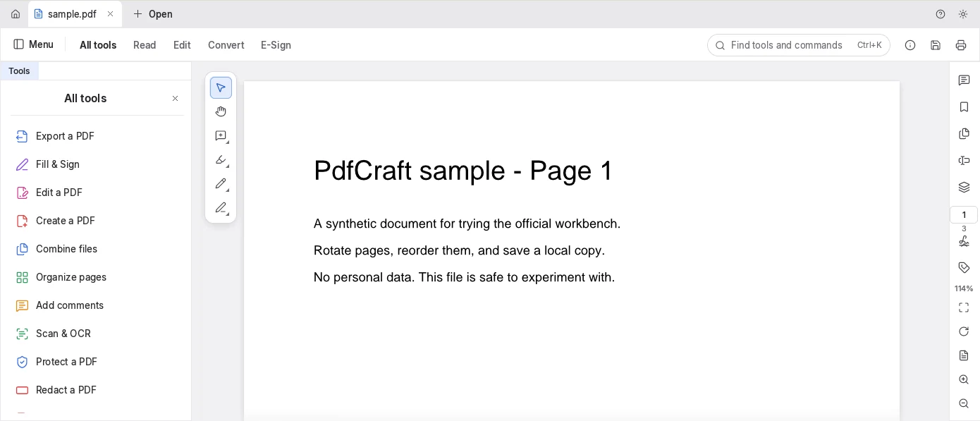This screenshot has height=421, width=980.
Task: Open Create a PDF tool
Action: (x=96, y=221)
